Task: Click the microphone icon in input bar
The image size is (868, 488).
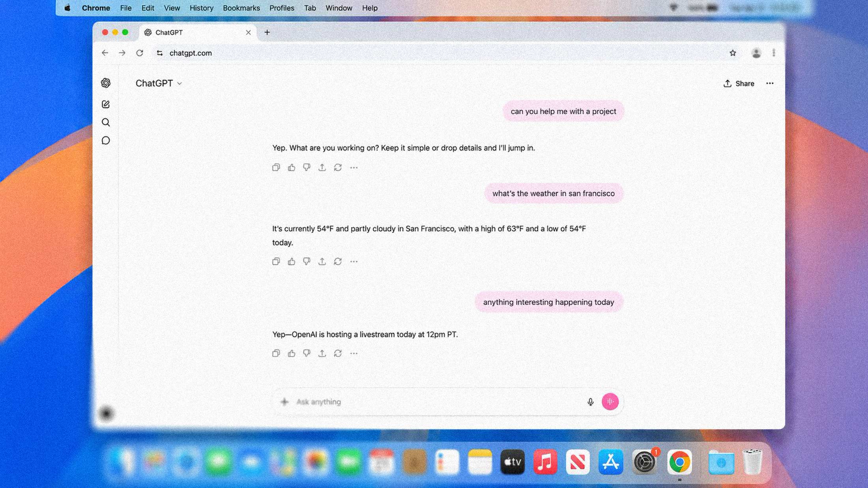Action: pos(590,402)
